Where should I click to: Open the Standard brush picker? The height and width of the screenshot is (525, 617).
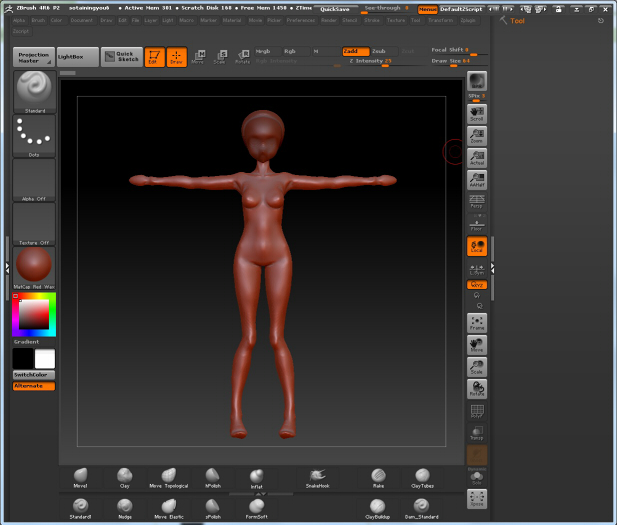click(x=34, y=91)
